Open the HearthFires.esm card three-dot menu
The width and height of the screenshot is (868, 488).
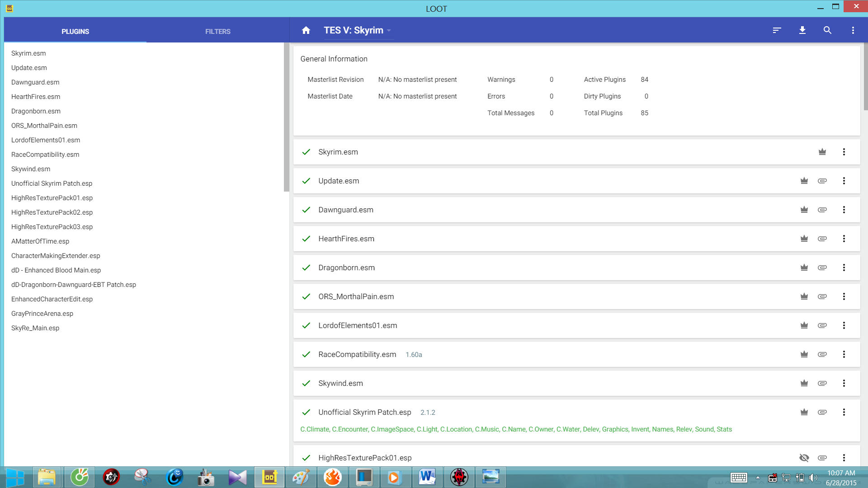click(844, 239)
